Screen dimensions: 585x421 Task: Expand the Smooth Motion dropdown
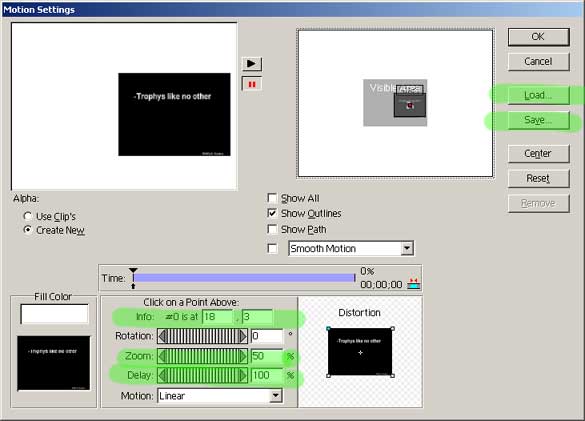tap(407, 248)
